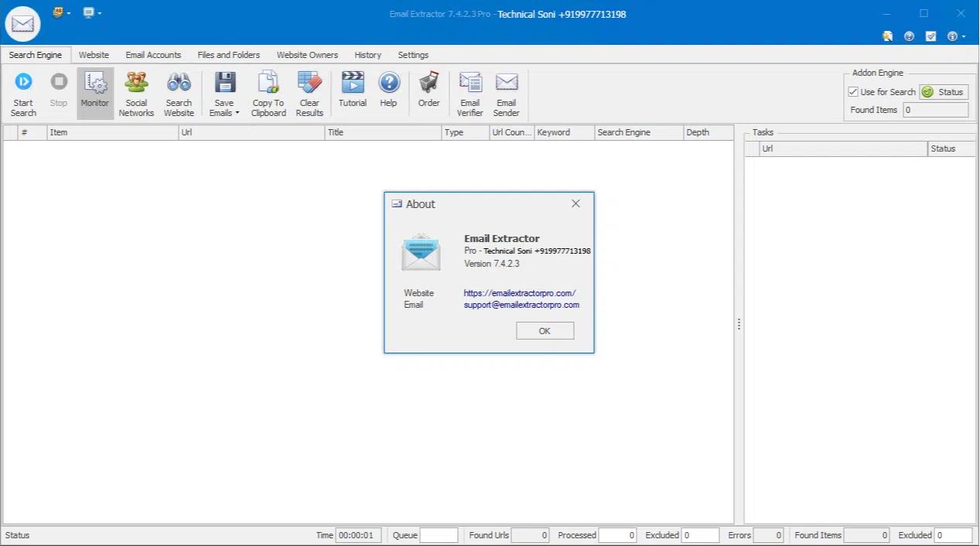Expand the language icon dropdown arrow
The height and width of the screenshot is (546, 980).
(68, 13)
